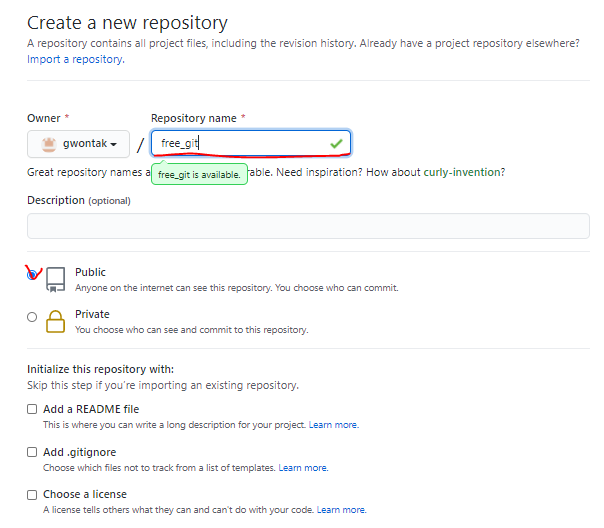604x528 pixels.
Task: Enable the Add a README file checkbox
Action: click(x=32, y=409)
